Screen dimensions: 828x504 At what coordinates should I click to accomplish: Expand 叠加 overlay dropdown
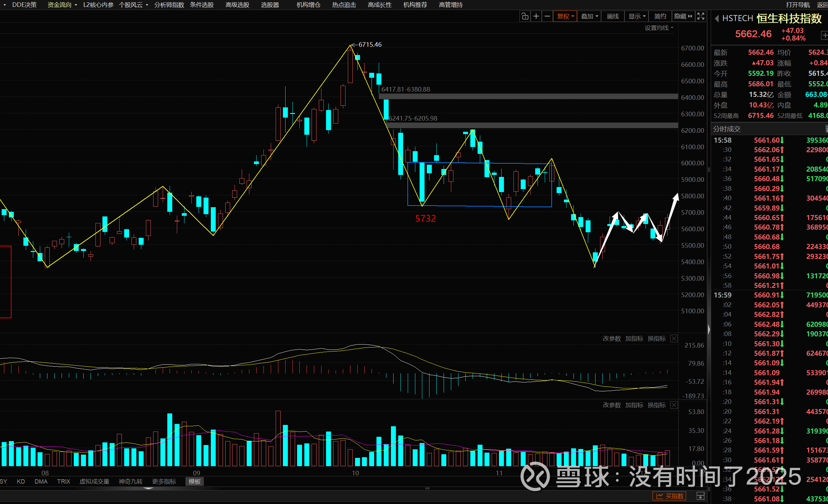pyautogui.click(x=590, y=16)
